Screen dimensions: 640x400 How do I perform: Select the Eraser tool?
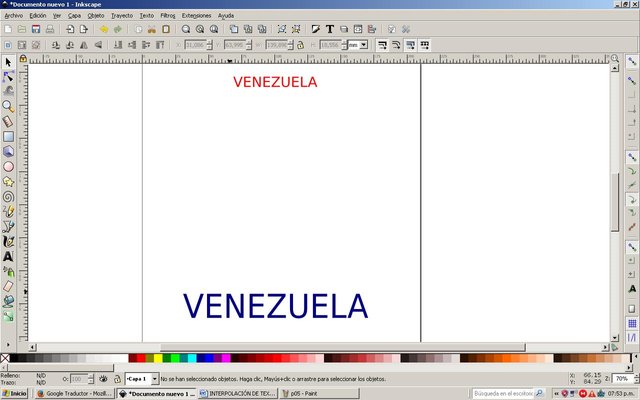pyautogui.click(x=8, y=287)
